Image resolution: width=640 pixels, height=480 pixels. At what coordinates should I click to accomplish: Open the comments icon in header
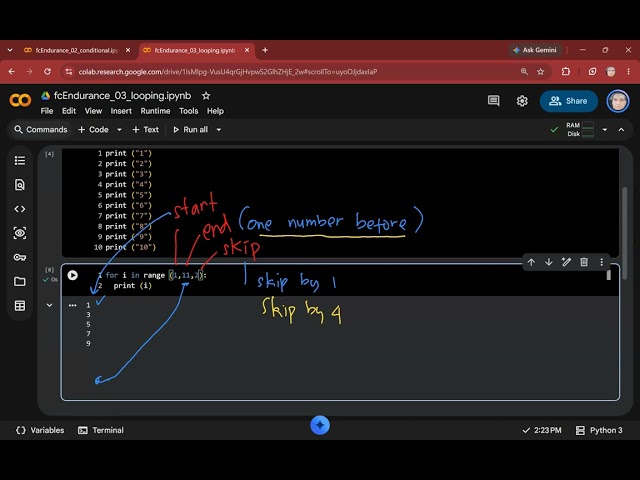(493, 100)
